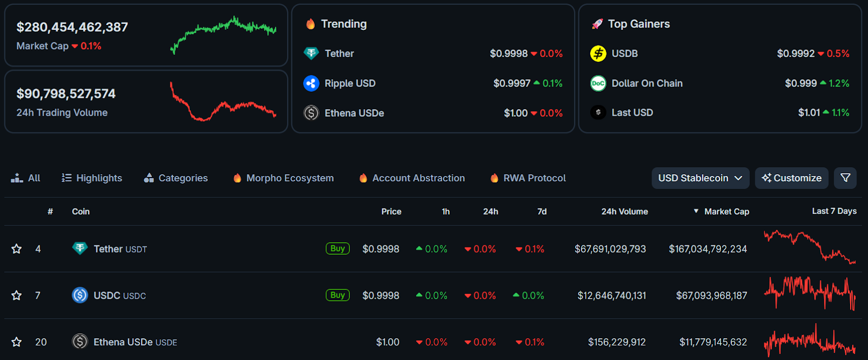868x360 pixels.
Task: Select the Morpho Ecosystem filter link
Action: pos(283,178)
